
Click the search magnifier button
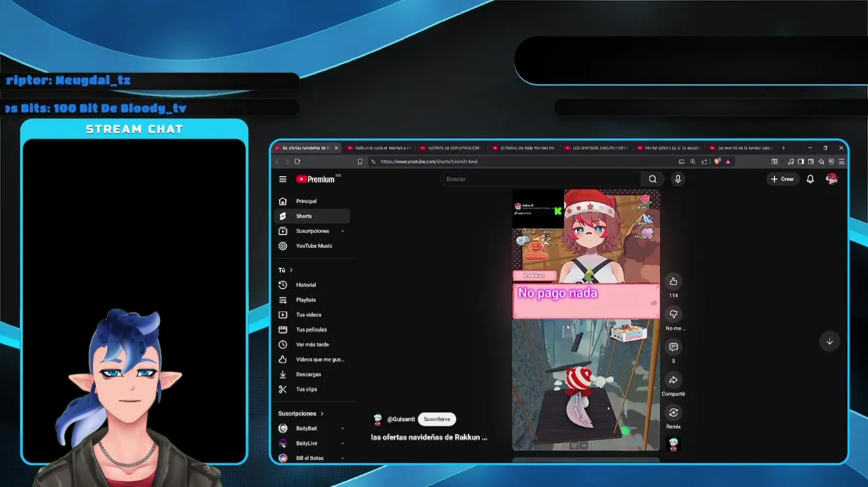point(652,179)
